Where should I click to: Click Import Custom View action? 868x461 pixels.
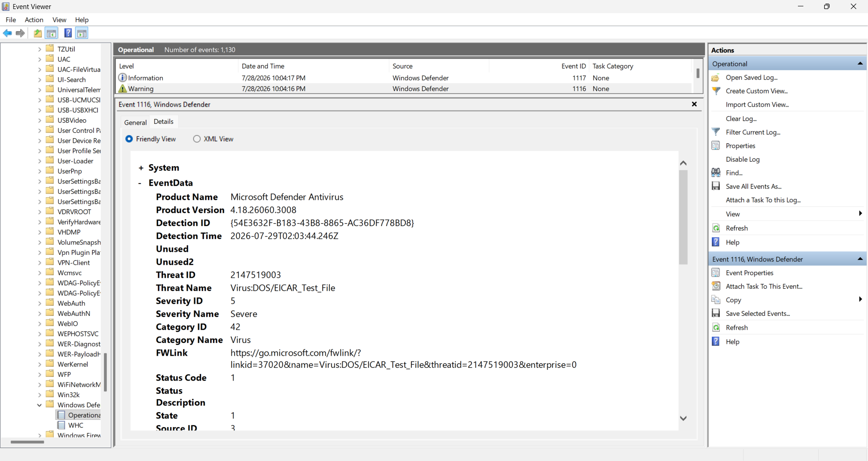click(757, 104)
